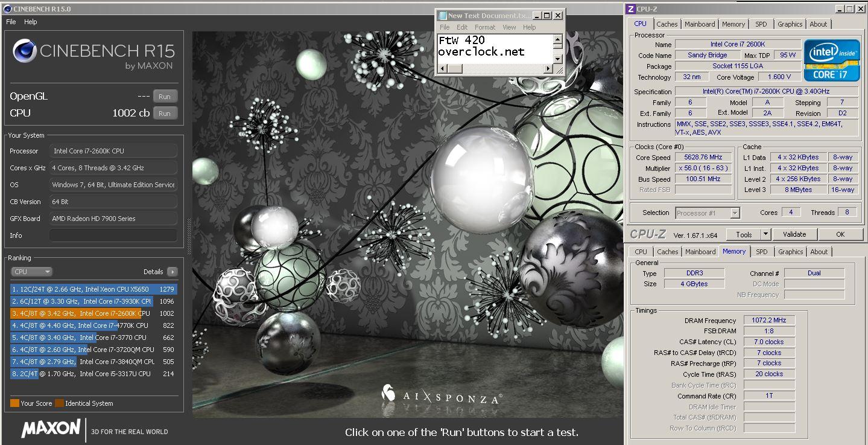The width and height of the screenshot is (868, 445).
Task: Click the Core Voltage 1.600 V value
Action: click(x=779, y=77)
